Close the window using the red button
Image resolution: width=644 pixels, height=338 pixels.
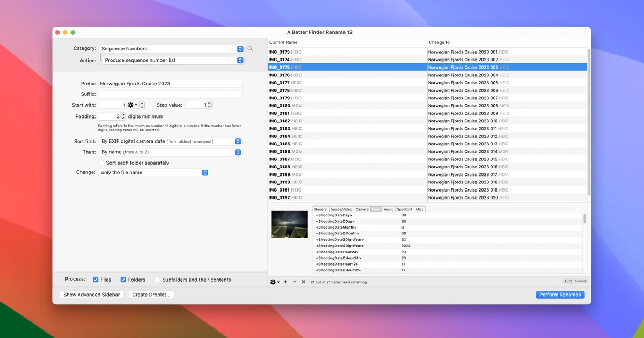(58, 32)
